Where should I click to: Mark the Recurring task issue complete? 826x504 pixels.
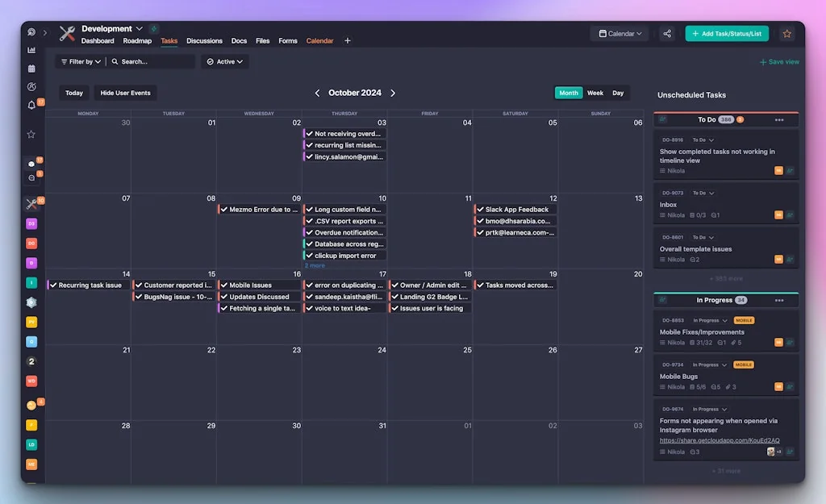coord(53,285)
